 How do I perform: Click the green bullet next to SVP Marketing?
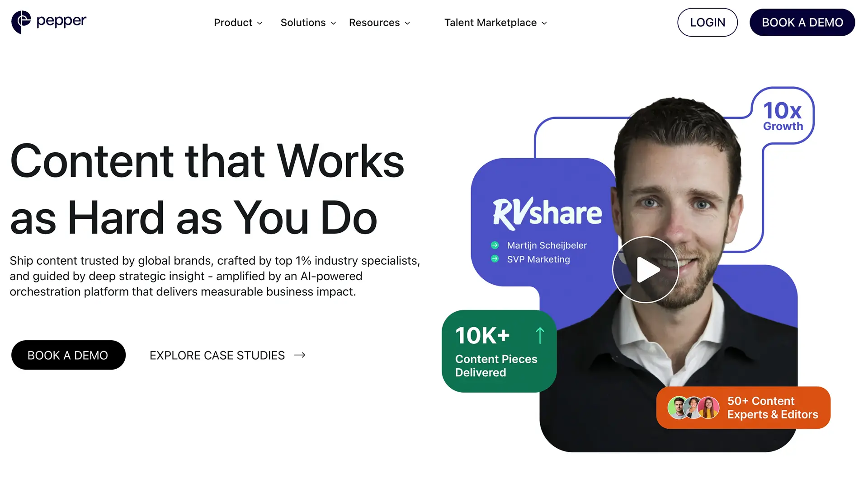coord(495,259)
